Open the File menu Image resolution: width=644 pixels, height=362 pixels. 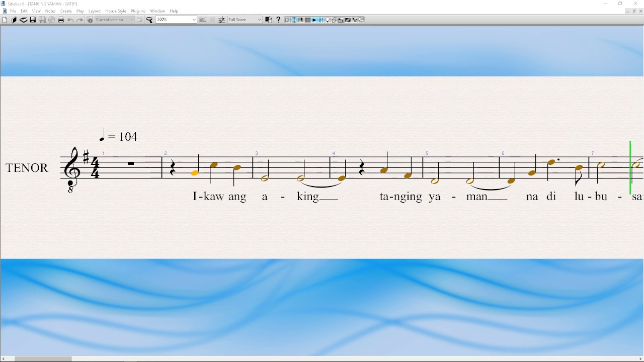pyautogui.click(x=13, y=11)
